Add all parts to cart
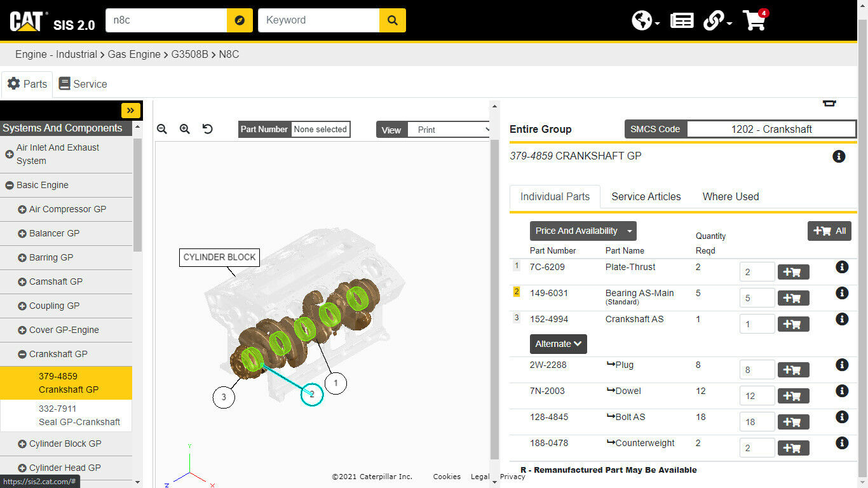The image size is (868, 488). [829, 231]
